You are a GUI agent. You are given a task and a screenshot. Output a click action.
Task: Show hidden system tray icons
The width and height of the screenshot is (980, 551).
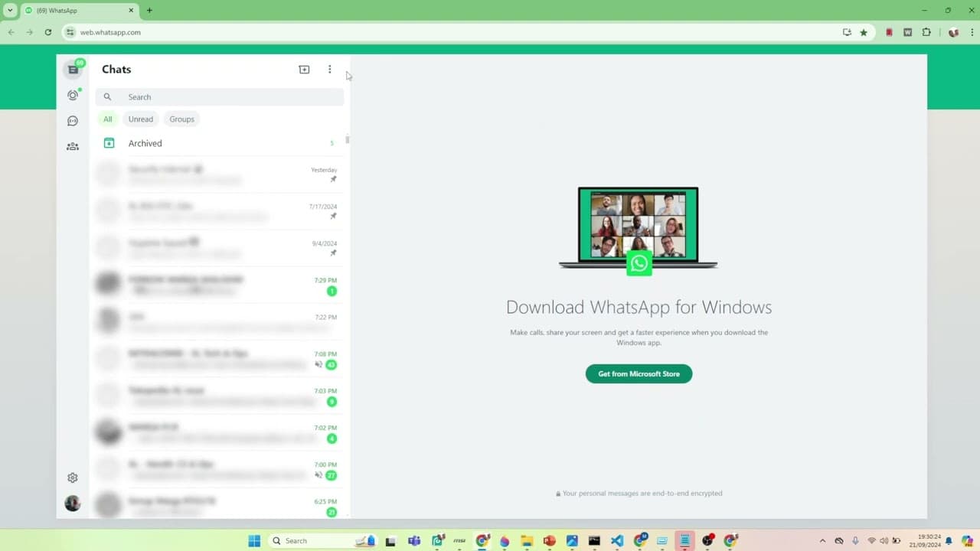coord(823,541)
